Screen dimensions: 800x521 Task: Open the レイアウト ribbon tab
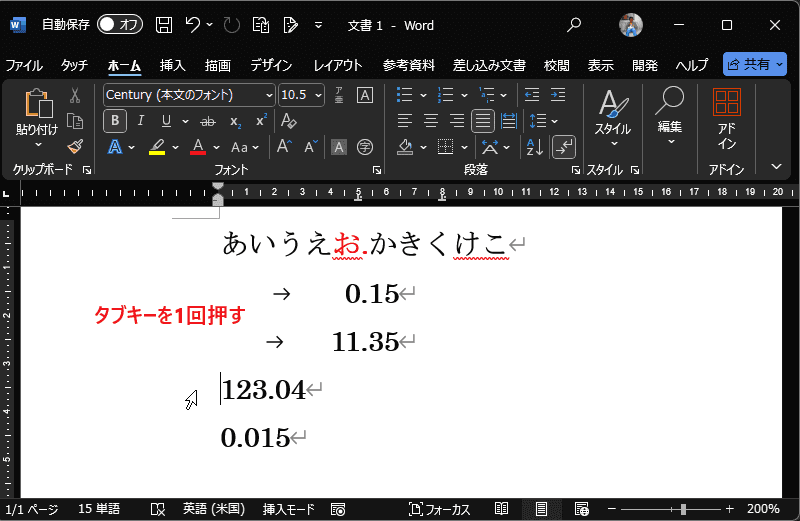point(338,65)
